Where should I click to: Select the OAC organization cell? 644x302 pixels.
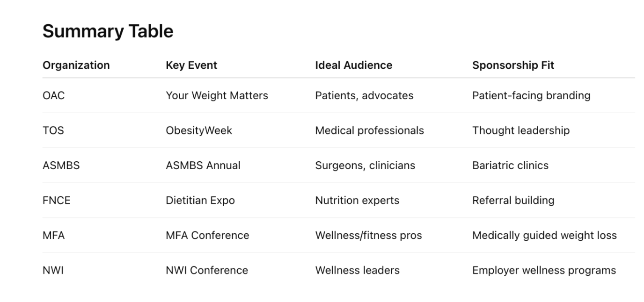[x=53, y=95]
